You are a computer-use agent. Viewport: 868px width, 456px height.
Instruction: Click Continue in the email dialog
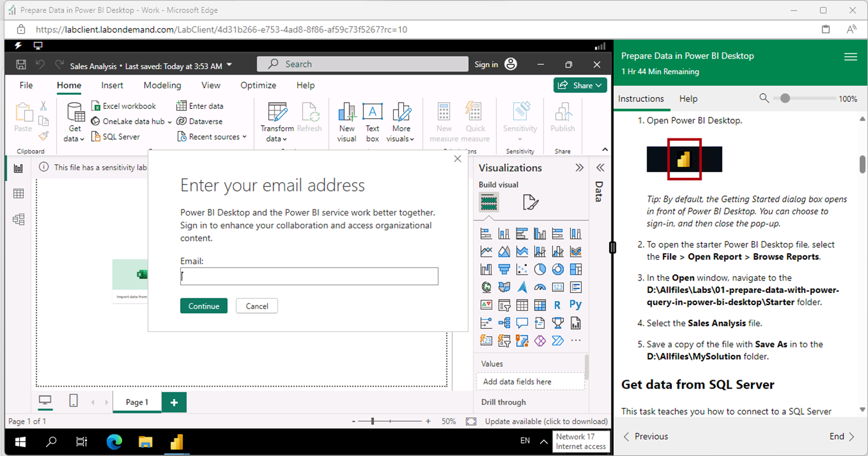point(204,306)
